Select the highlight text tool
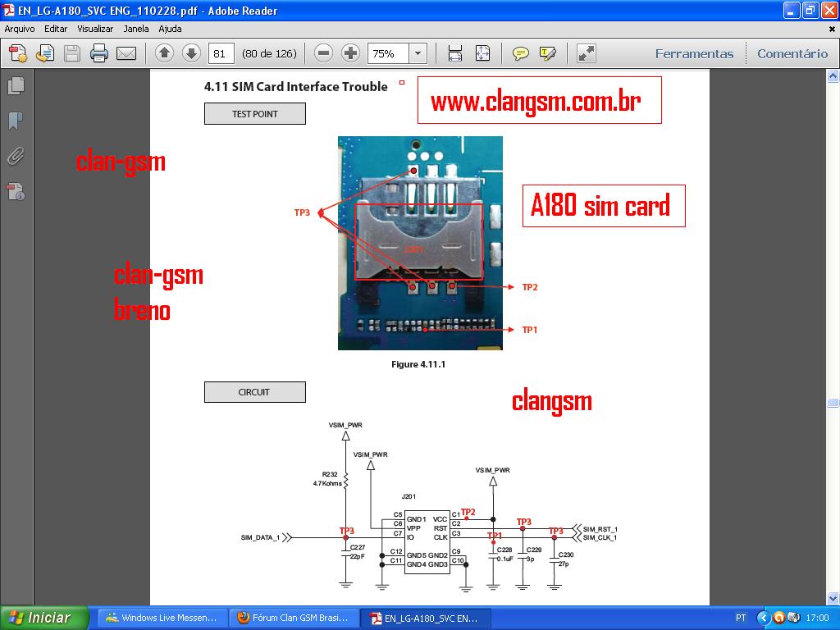The image size is (840, 630). coord(547,54)
